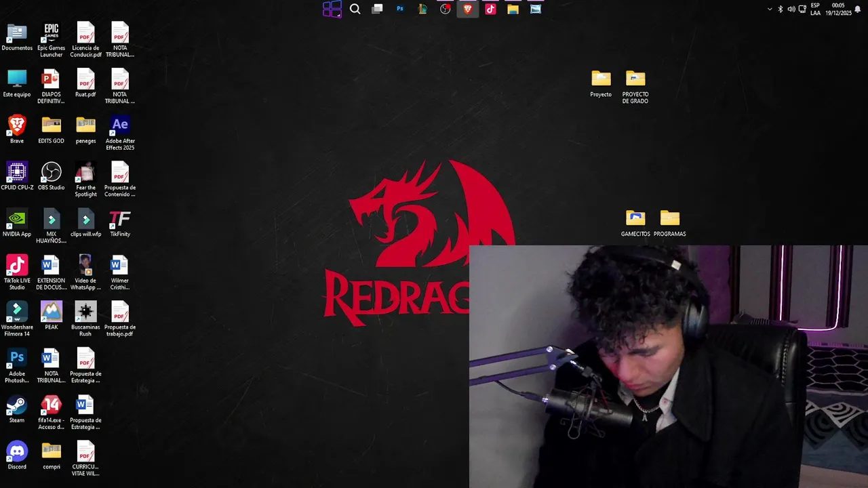Select the peneges folder
The image size is (868, 488).
(x=85, y=129)
